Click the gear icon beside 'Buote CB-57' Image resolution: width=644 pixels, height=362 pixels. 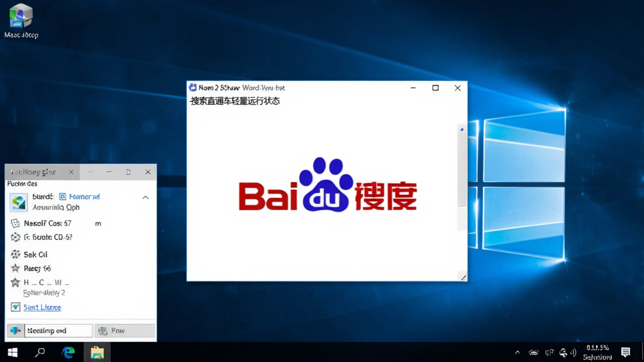click(15, 237)
